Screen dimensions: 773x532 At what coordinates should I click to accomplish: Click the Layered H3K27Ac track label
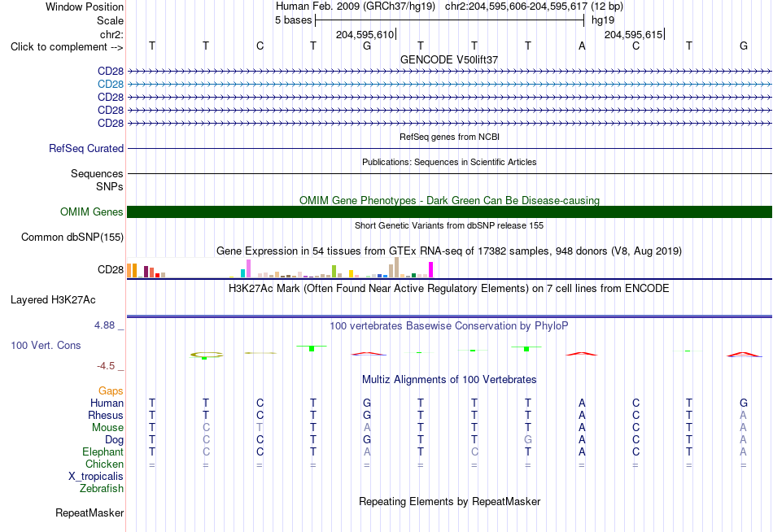click(53, 300)
